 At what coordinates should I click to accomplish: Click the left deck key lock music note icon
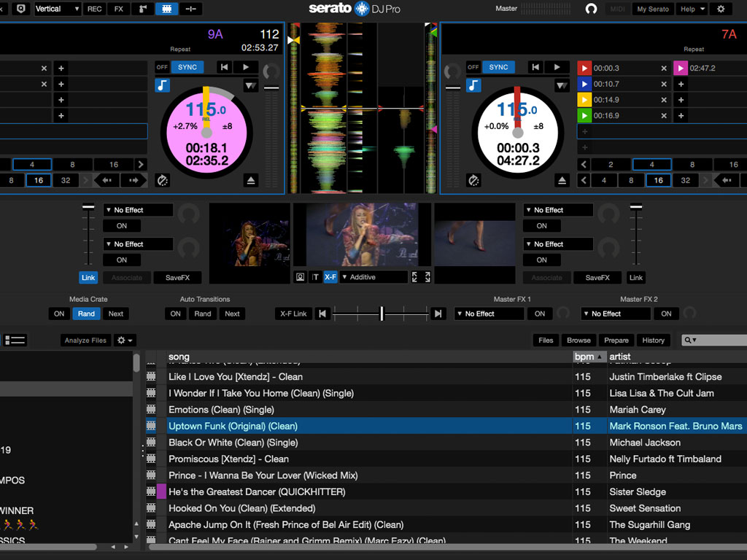point(162,86)
